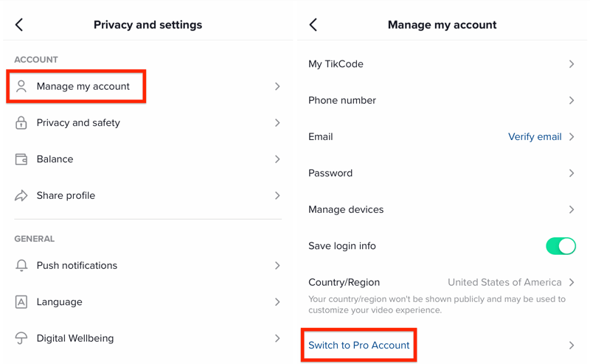
Task: Go back from Privacy and settings screen
Action: [x=19, y=25]
